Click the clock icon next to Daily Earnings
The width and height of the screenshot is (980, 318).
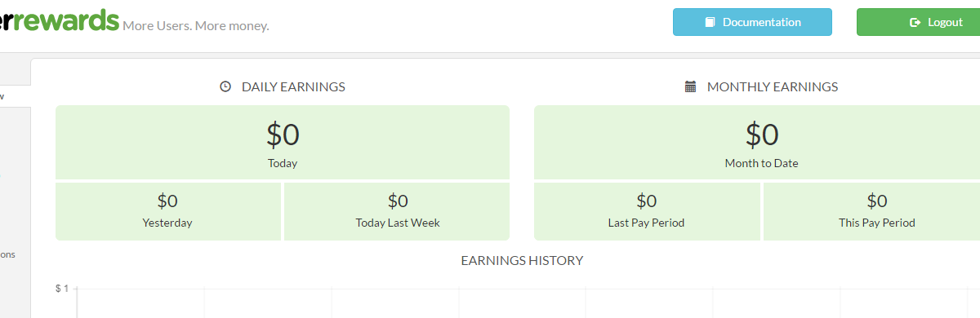coord(225,86)
